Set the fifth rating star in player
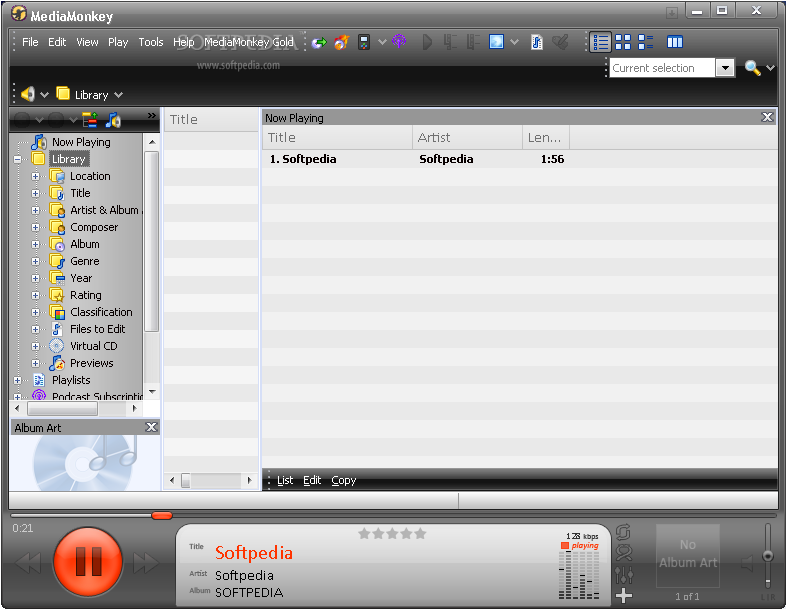Screen dimensions: 790x609 (x=420, y=533)
